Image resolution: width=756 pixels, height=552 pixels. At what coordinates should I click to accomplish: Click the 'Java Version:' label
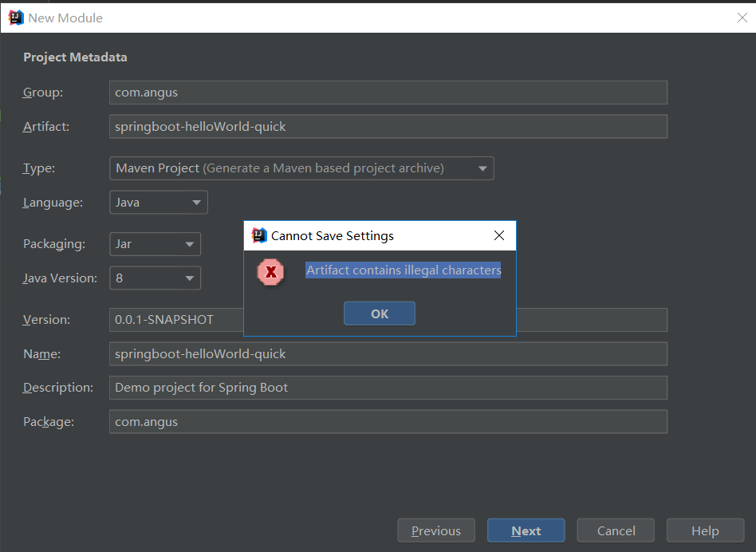click(x=61, y=278)
